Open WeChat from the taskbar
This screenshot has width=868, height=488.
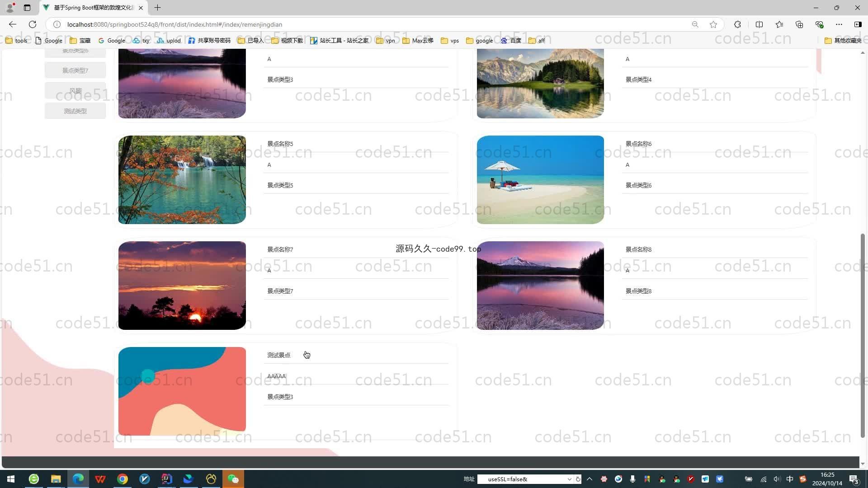tap(233, 479)
